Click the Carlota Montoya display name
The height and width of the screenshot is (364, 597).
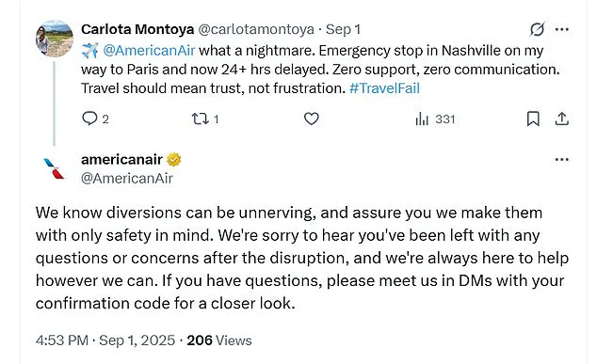(137, 29)
